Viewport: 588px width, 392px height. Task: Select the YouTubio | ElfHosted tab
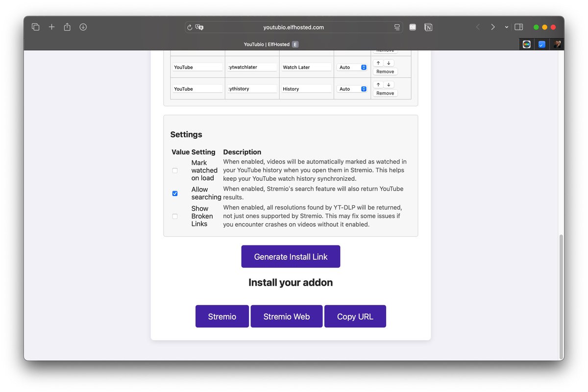pos(271,44)
